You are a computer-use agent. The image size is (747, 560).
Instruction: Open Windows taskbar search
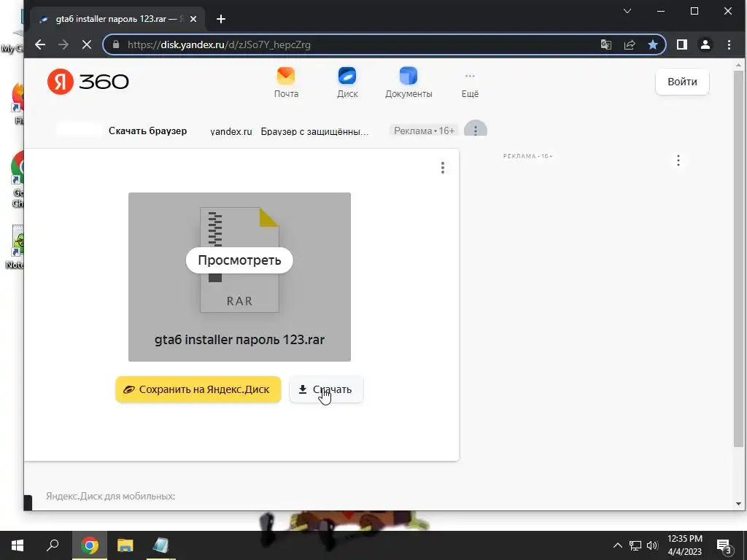tap(53, 545)
